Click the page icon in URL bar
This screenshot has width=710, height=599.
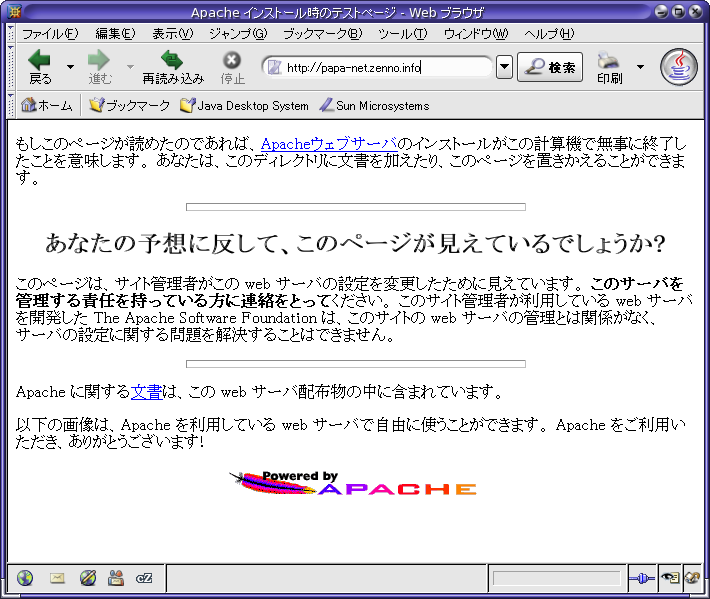tap(274, 67)
